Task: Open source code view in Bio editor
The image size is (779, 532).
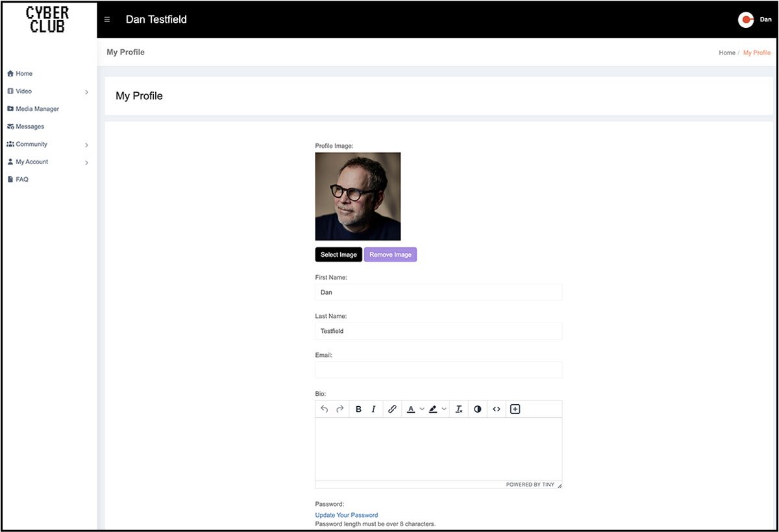Action: (497, 409)
